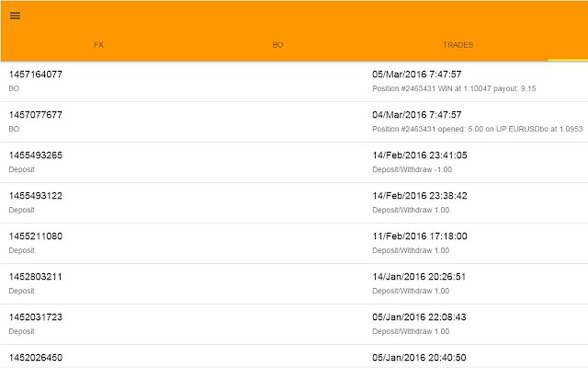Click the Position #2463431 opened description
The height and width of the screenshot is (368, 588).
[477, 130]
